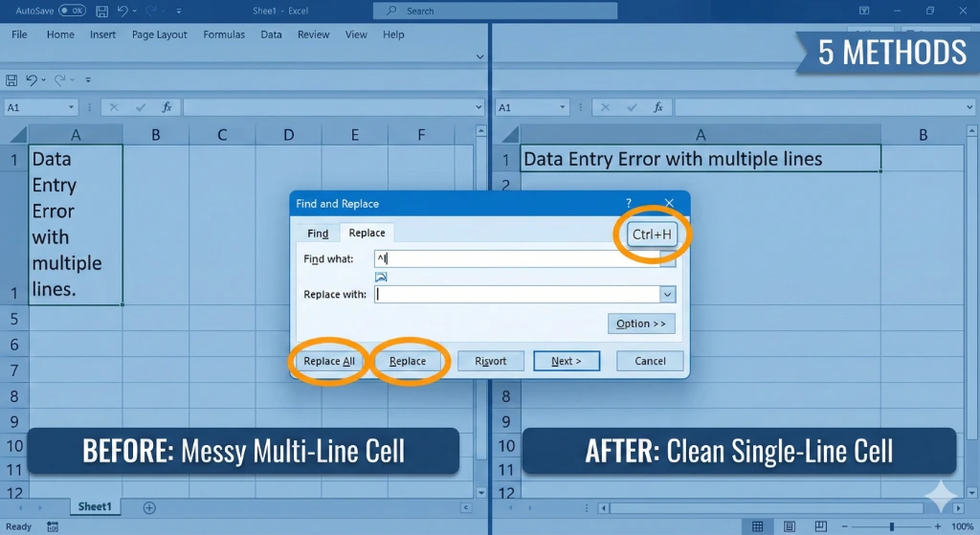Image resolution: width=980 pixels, height=535 pixels.
Task: Open the Customize Quick Access Toolbar dropdown in the title bar
Action: (179, 11)
